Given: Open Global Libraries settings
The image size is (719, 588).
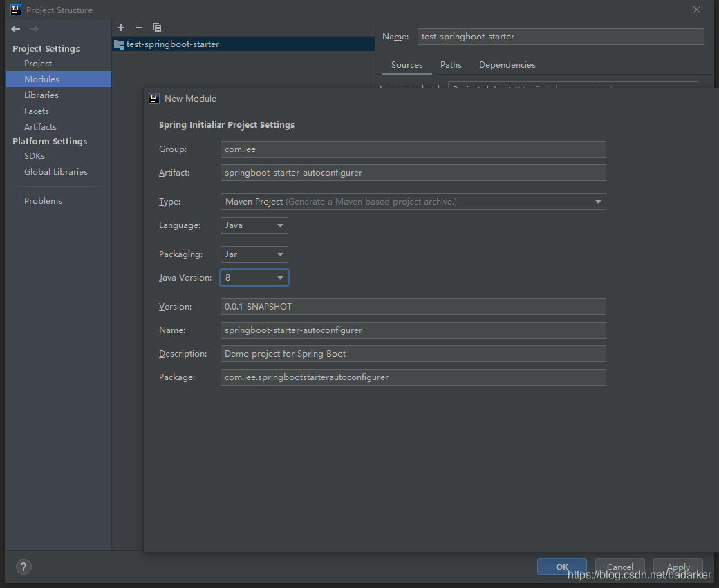Looking at the screenshot, I should tap(56, 171).
